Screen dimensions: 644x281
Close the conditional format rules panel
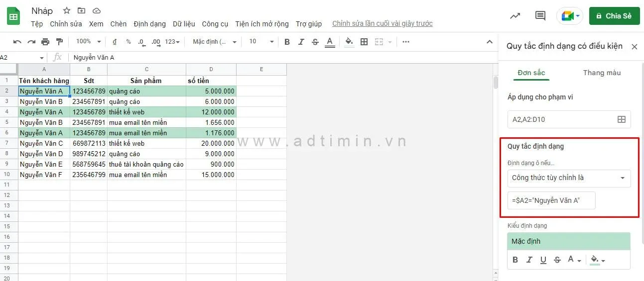[634, 46]
